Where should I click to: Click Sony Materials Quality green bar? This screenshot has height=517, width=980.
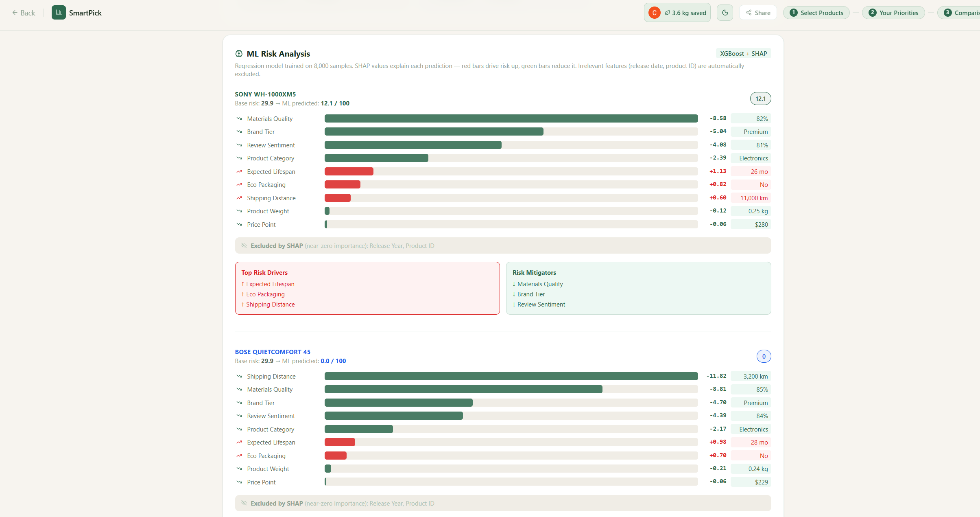tap(511, 118)
